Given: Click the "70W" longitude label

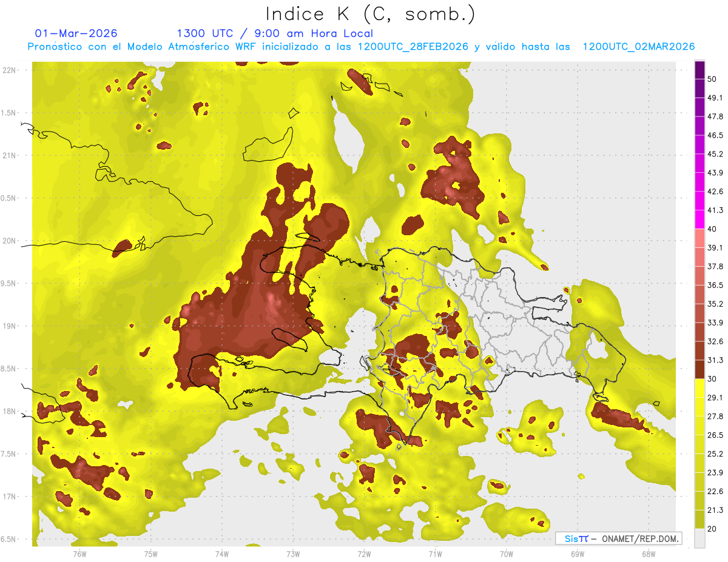Looking at the screenshot, I should 506,554.
